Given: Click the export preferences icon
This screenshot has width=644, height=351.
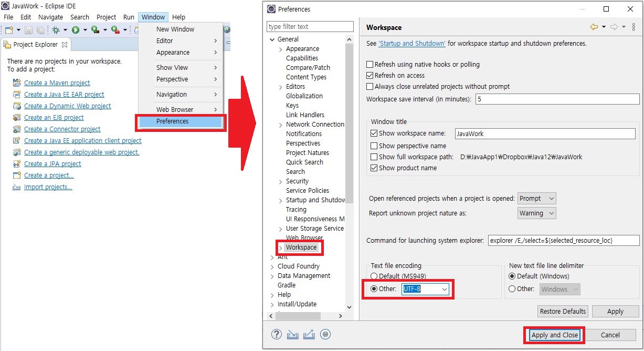Looking at the screenshot, I should point(309,334).
